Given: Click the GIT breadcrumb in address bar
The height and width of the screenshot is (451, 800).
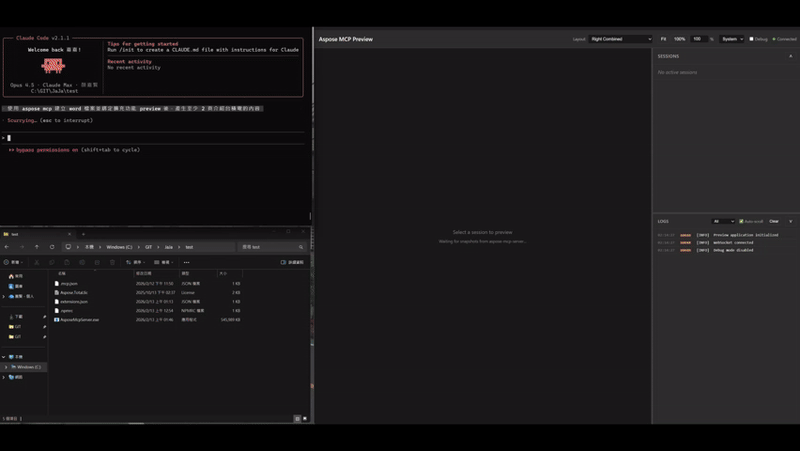Looking at the screenshot, I should (149, 247).
